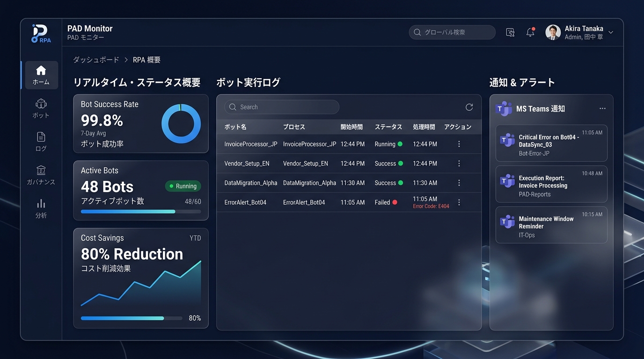Open actions menu for DataMigration_Alpha row
This screenshot has width=644, height=359.
(459, 183)
